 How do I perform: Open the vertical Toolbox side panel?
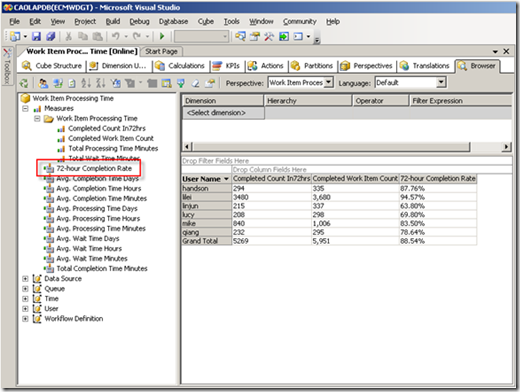coord(7,66)
